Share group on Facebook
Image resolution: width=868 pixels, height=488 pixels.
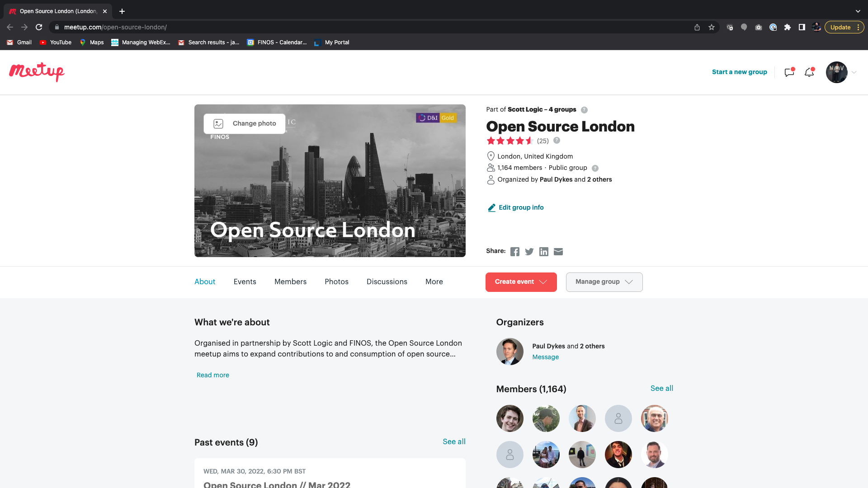click(515, 252)
